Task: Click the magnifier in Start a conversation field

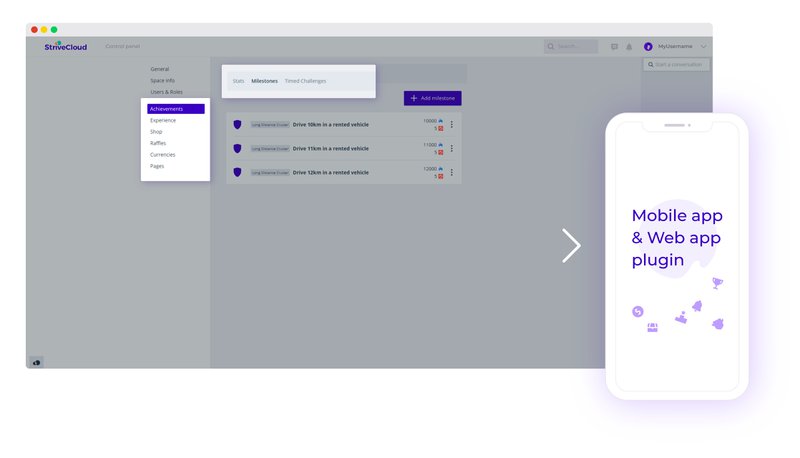Action: tap(651, 65)
